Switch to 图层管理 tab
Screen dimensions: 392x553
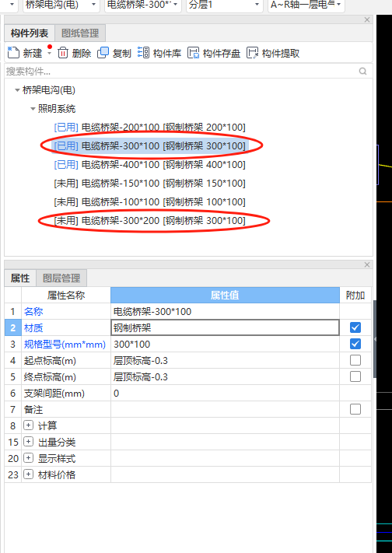61,278
